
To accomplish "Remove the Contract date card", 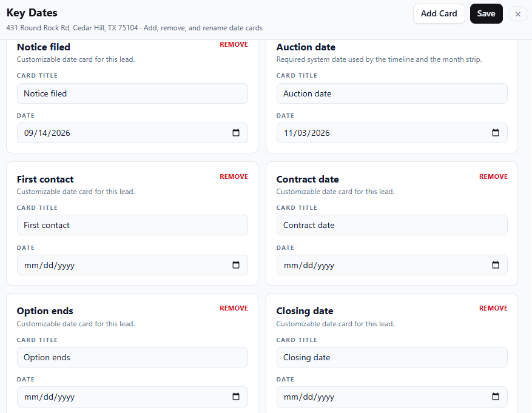I will (493, 176).
